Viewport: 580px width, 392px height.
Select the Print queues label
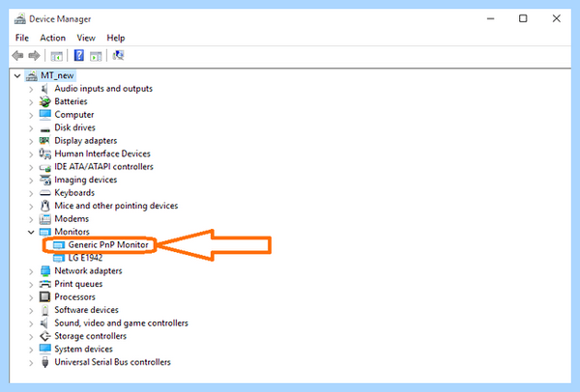click(x=78, y=284)
